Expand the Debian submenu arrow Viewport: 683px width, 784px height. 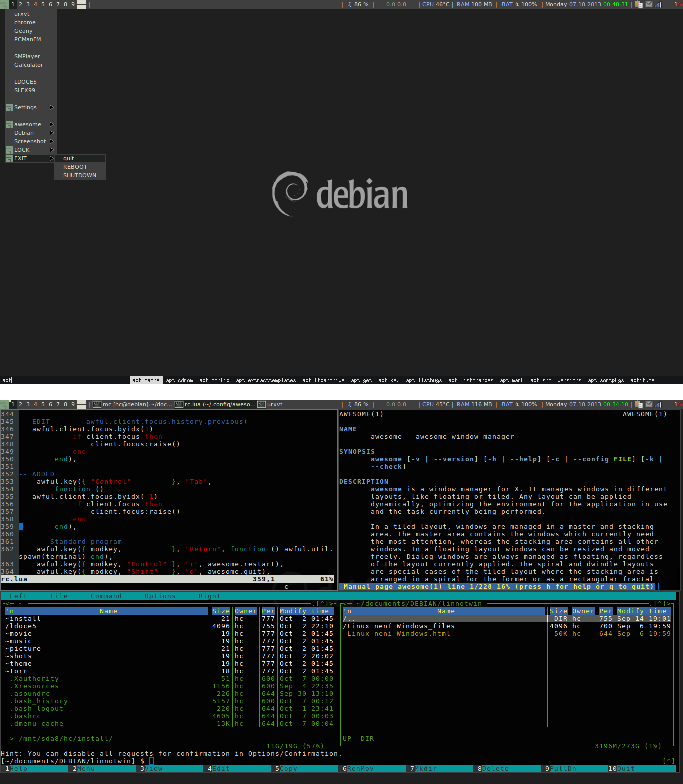pyautogui.click(x=52, y=133)
